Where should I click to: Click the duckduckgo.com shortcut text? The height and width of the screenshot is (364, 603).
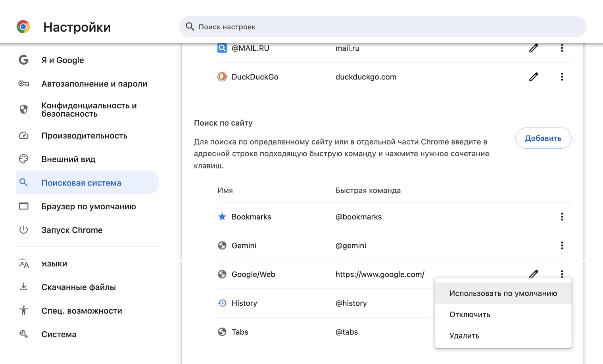(366, 77)
